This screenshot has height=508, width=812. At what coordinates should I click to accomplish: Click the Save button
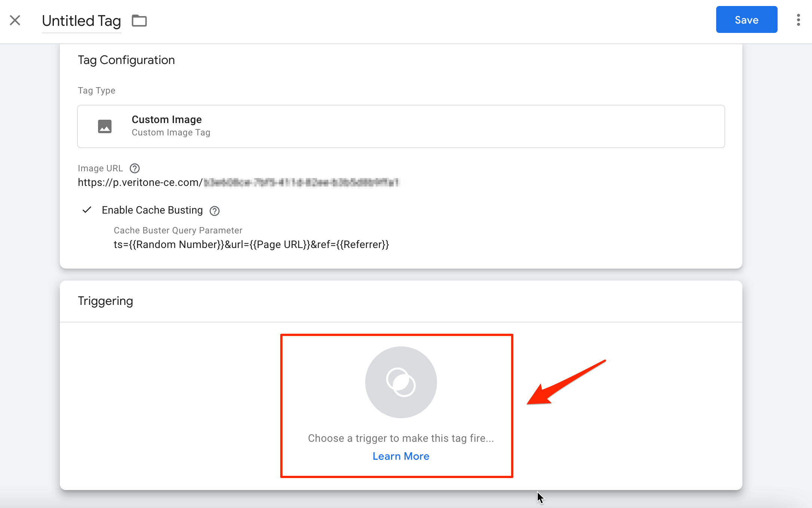click(746, 20)
